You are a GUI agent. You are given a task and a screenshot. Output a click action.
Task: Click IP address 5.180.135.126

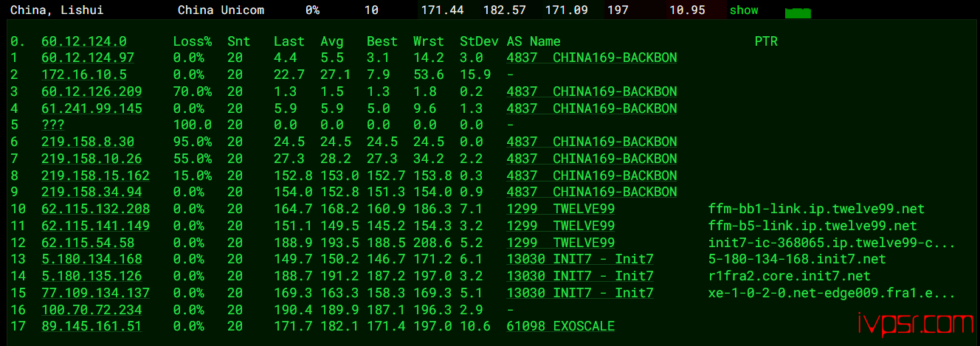(x=92, y=276)
